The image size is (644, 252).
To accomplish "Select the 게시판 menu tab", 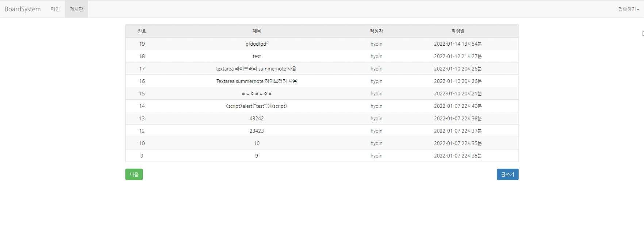I will (76, 9).
